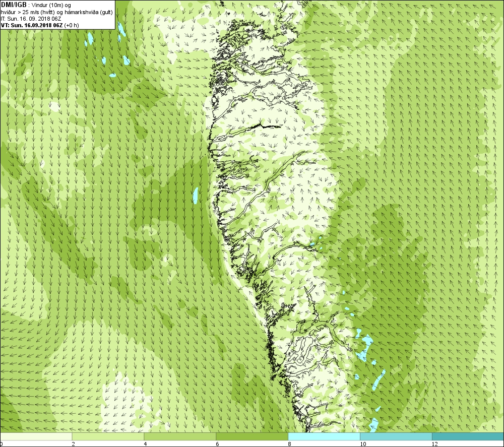Image resolution: width=504 pixels, height=447 pixels.
Task: Click the legend value "10"
Action: (363, 444)
